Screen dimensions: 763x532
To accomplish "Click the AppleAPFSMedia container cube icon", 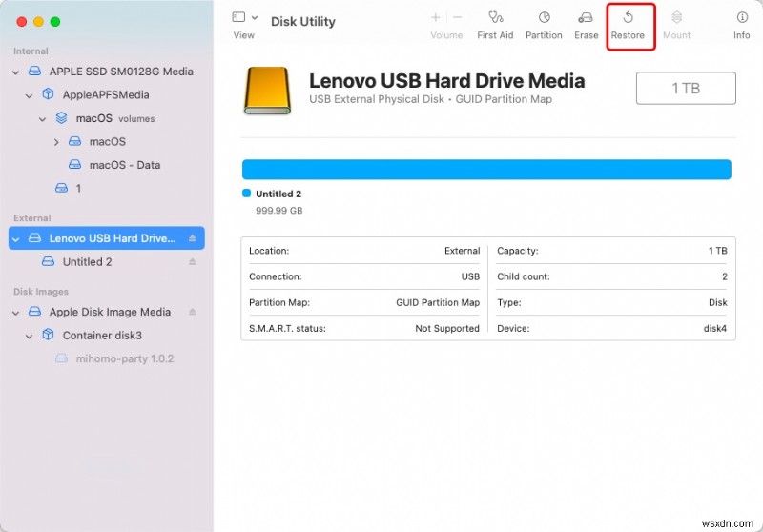I will [48, 93].
